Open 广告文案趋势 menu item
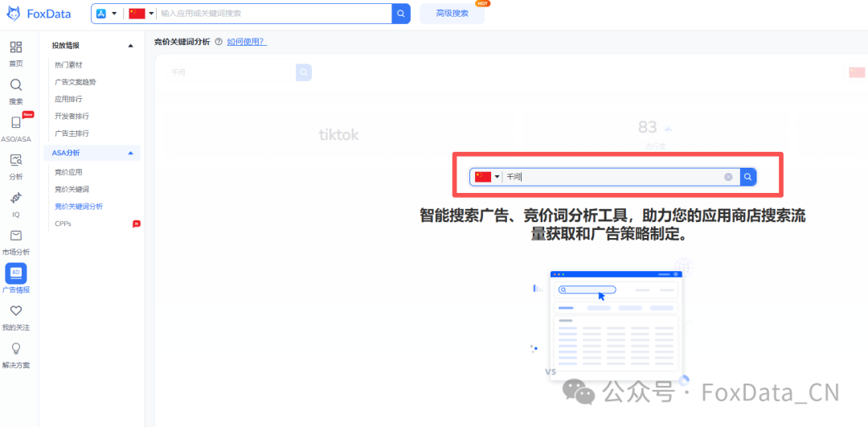The width and height of the screenshot is (868, 427). pyautogui.click(x=76, y=82)
